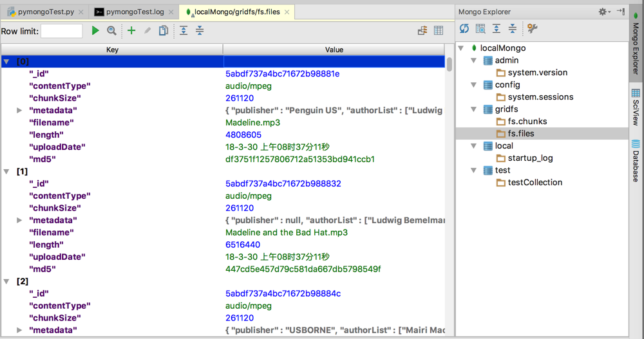Switch results to tree view icon
Screen dimensions: 644x339
422,31
